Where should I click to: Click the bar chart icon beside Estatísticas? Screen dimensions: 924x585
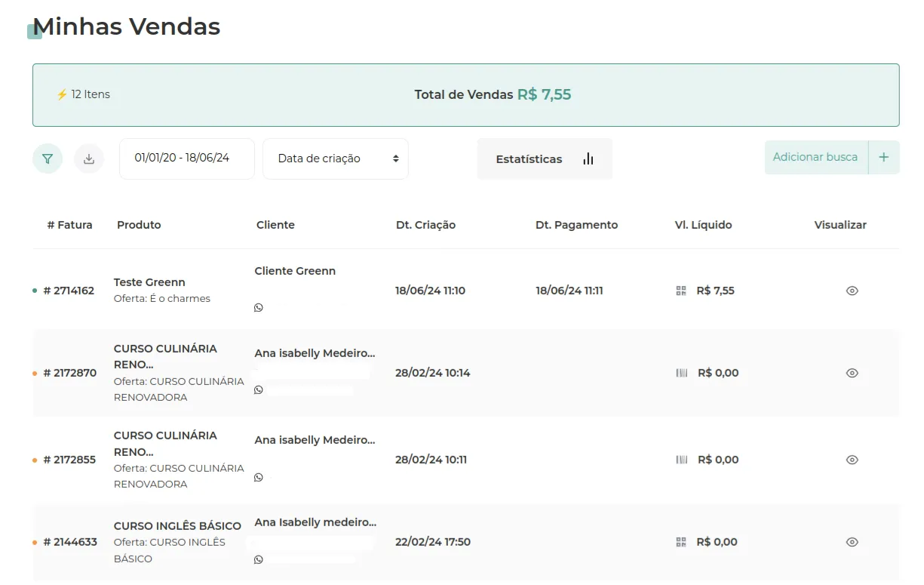pos(588,159)
